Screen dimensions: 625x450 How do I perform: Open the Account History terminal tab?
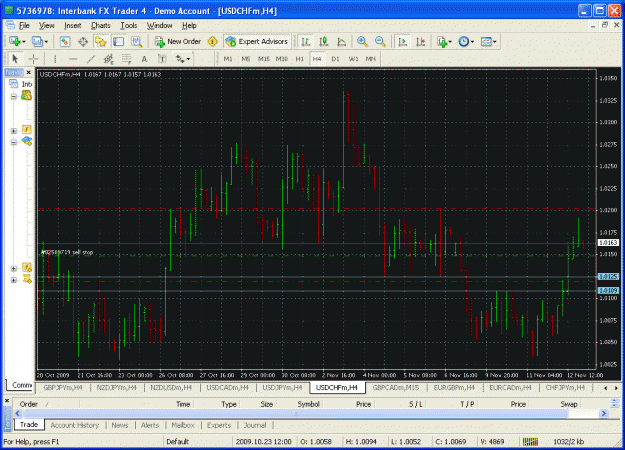[x=75, y=425]
